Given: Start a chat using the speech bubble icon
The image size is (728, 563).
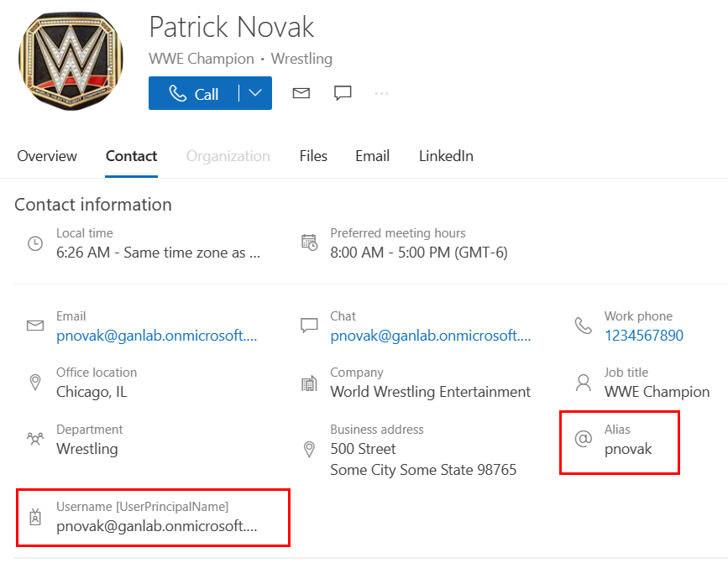Looking at the screenshot, I should tap(343, 93).
